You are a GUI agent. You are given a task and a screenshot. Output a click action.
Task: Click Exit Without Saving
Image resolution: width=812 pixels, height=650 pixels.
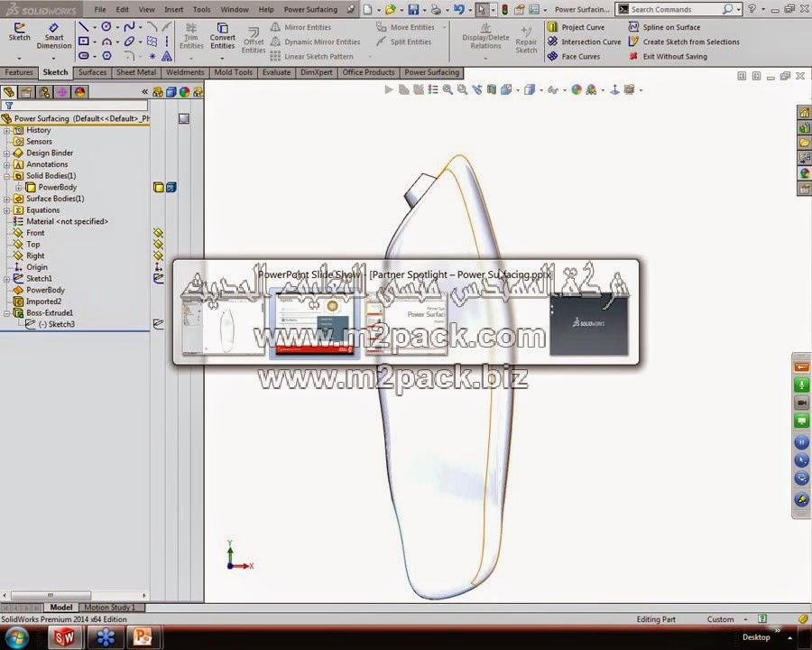click(668, 56)
